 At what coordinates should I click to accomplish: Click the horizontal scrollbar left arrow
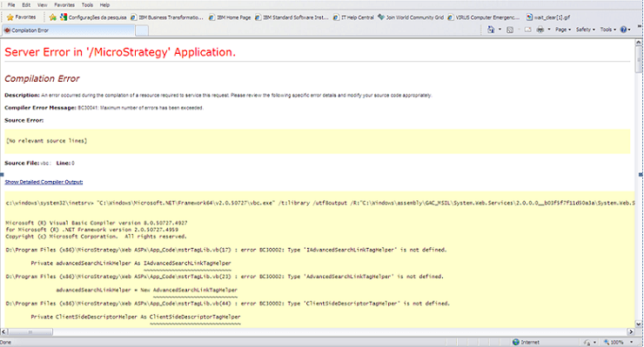[3, 331]
